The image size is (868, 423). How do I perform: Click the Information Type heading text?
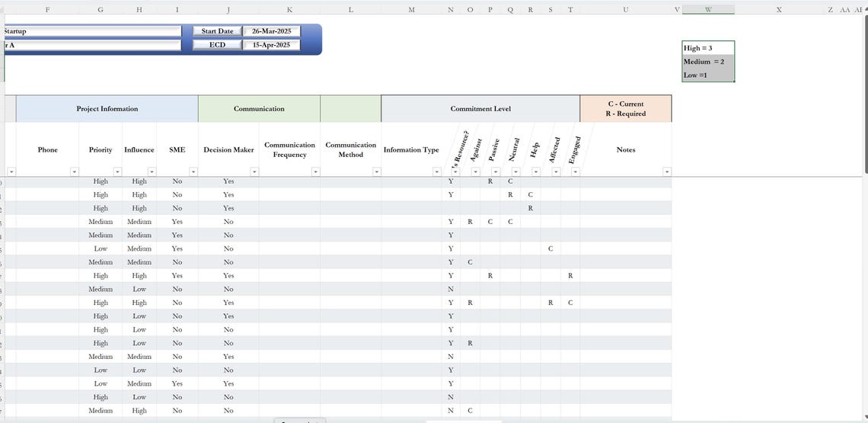(x=411, y=149)
